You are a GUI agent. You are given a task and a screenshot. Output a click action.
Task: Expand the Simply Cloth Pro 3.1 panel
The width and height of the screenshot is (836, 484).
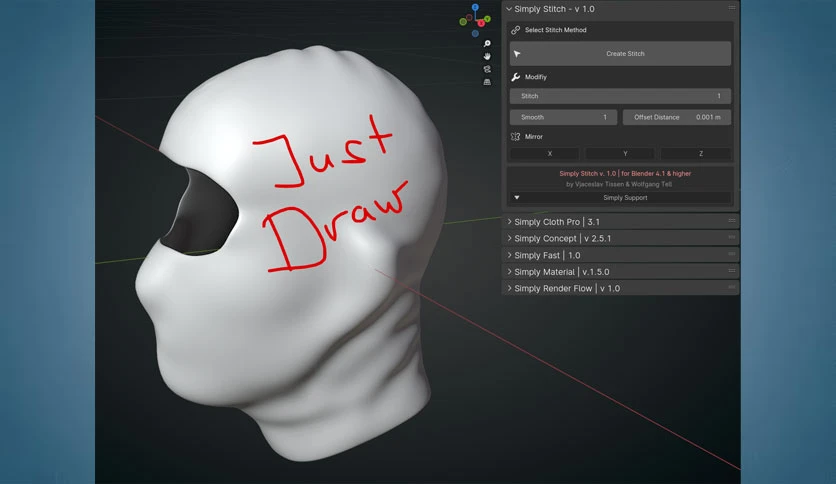[x=509, y=222]
